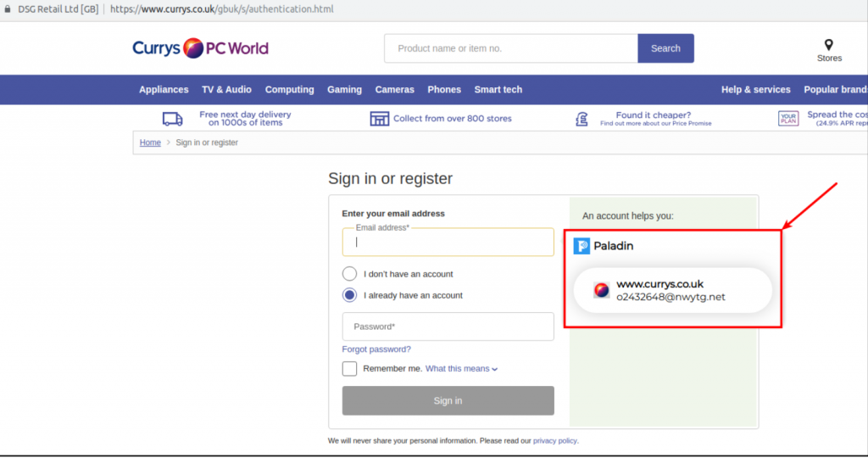Image resolution: width=868 pixels, height=458 pixels.
Task: Click Collect from over 800 stores
Action: (453, 119)
